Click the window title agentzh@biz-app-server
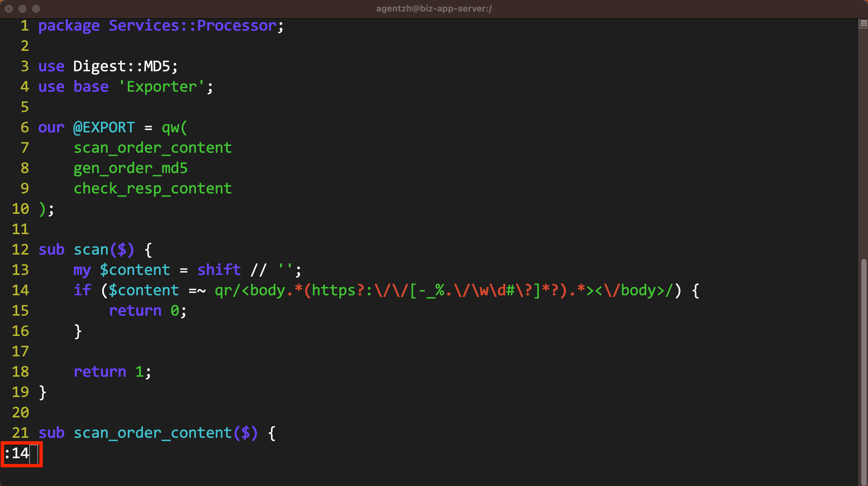868x486 pixels. [434, 8]
